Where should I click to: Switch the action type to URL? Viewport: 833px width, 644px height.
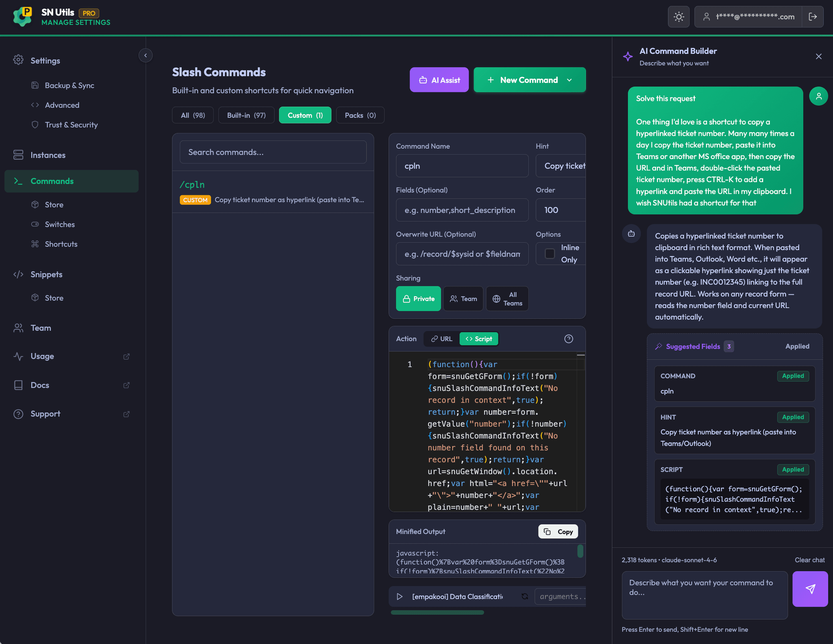click(440, 338)
